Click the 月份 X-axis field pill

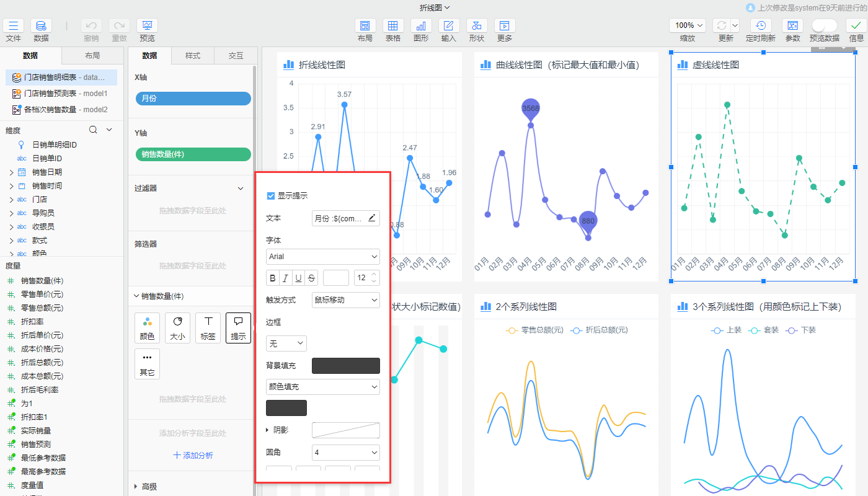coord(193,99)
